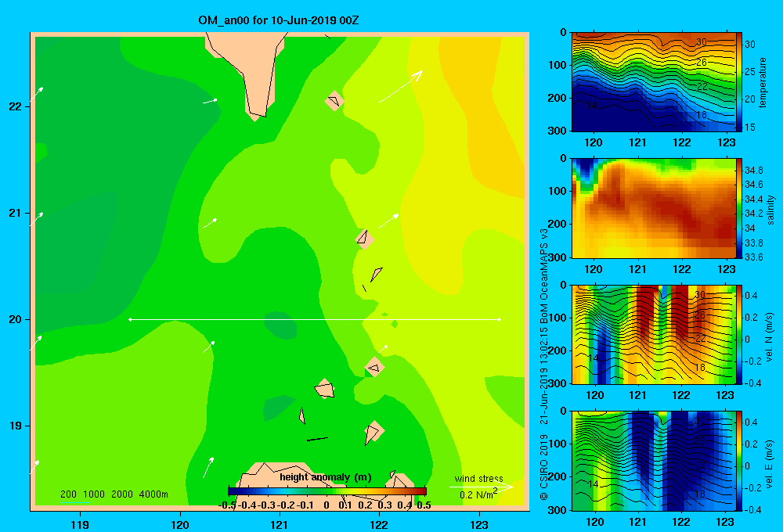Click the 0.2 N/m² wind stress value

[478, 494]
